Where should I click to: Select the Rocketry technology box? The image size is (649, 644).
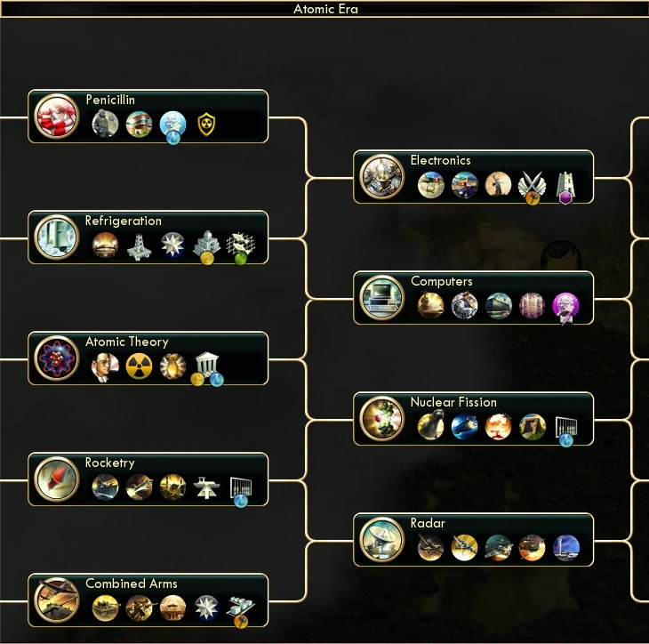click(148, 479)
